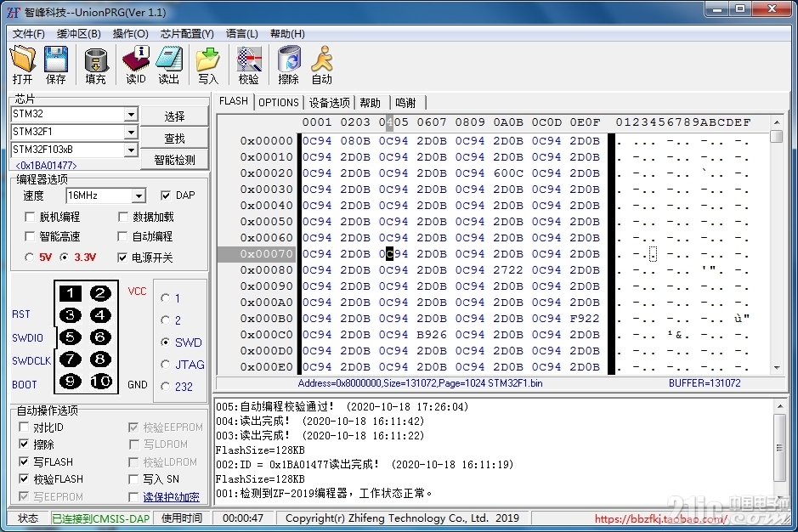Read out chip with the 读出 icon

pyautogui.click(x=169, y=65)
